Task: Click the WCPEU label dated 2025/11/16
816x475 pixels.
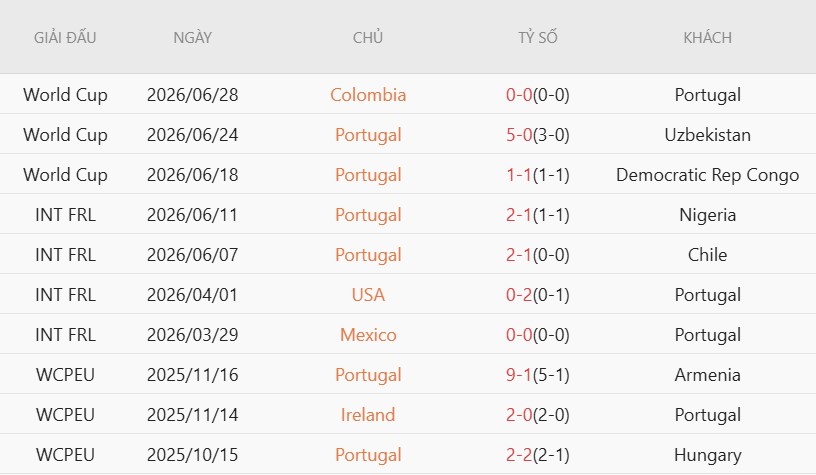Action: [x=65, y=375]
